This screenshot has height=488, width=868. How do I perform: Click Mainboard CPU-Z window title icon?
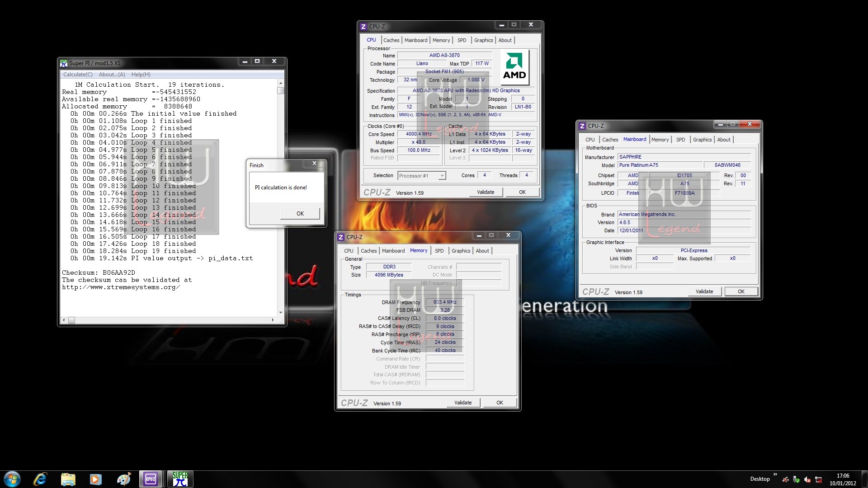[x=582, y=126]
